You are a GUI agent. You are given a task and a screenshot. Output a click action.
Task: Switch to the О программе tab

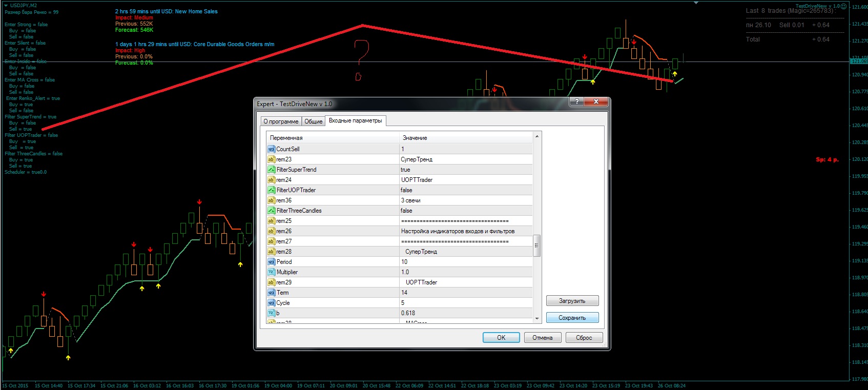(x=281, y=121)
